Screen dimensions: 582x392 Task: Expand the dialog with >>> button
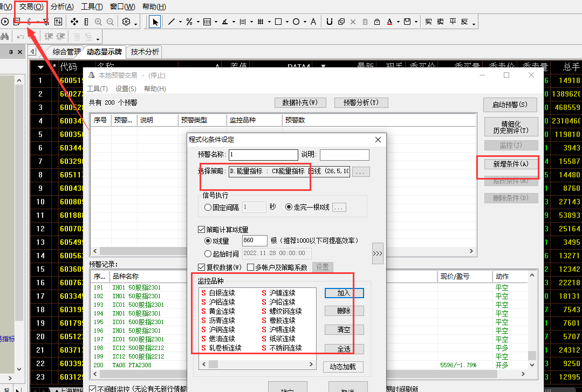pos(378,253)
